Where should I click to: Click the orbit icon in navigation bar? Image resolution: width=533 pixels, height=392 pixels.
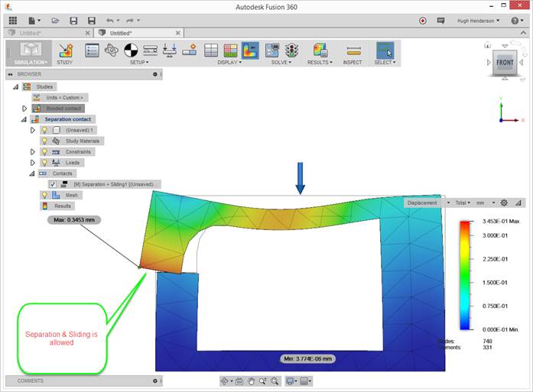[x=225, y=381]
